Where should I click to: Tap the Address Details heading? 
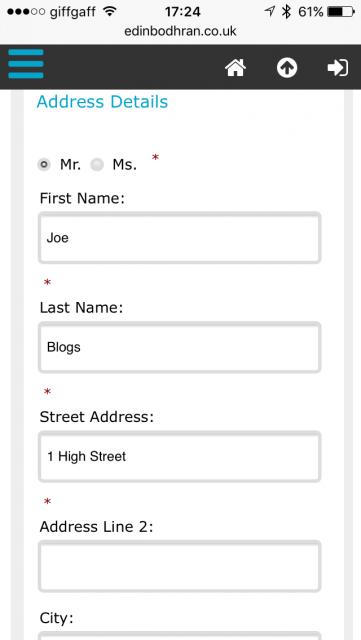pyautogui.click(x=102, y=102)
